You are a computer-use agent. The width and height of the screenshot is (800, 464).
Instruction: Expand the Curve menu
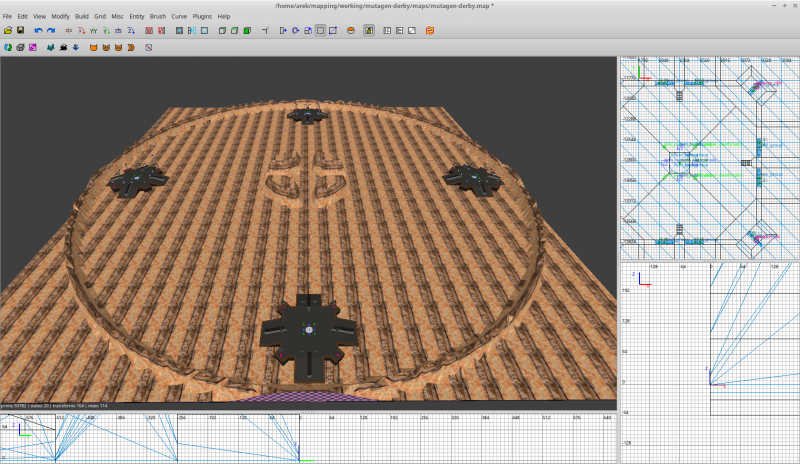click(179, 17)
